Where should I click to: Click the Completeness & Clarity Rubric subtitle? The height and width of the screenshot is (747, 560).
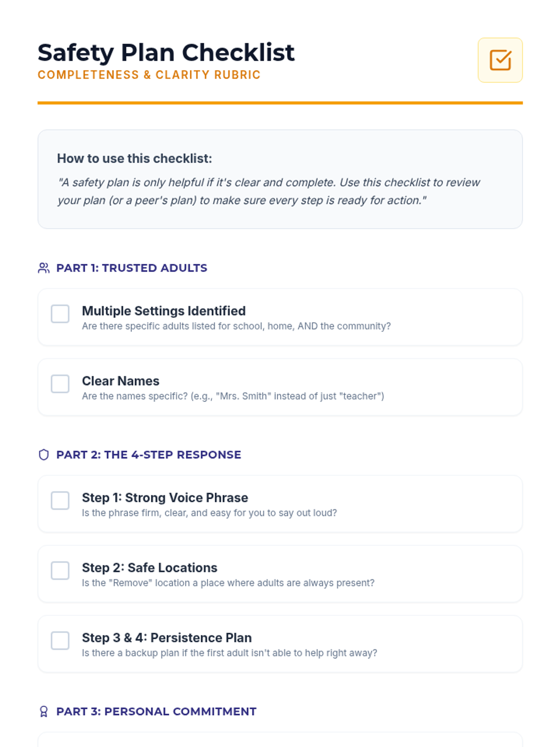point(149,75)
